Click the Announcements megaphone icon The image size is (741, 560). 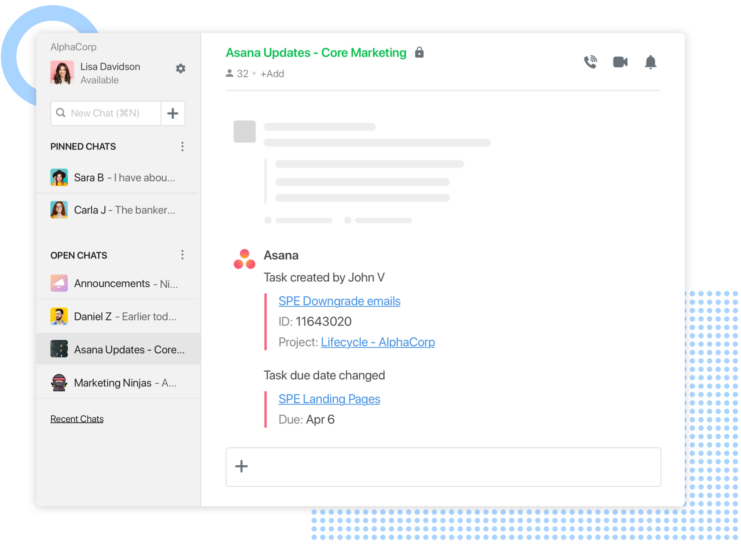(59, 283)
